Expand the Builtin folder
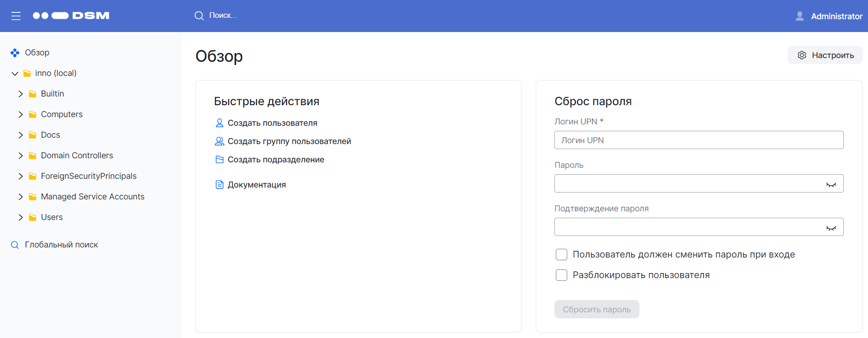Screen dimensions: 868x338 pyautogui.click(x=21, y=94)
